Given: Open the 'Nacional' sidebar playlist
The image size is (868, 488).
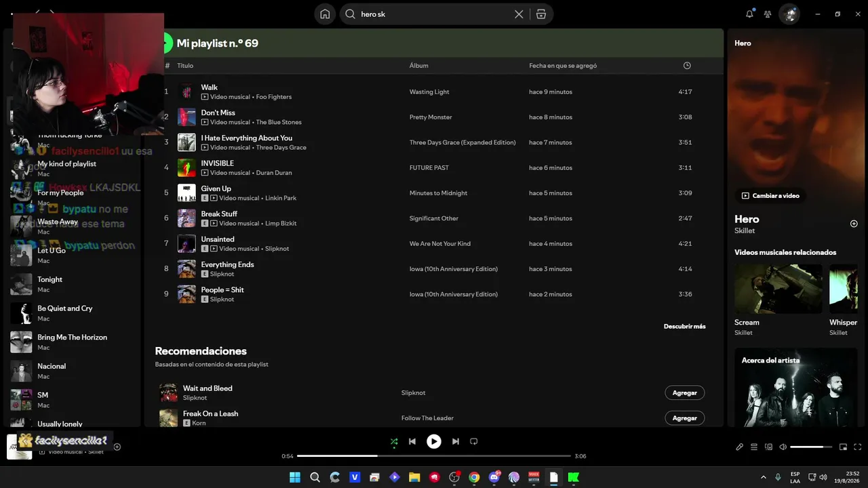Looking at the screenshot, I should point(75,371).
